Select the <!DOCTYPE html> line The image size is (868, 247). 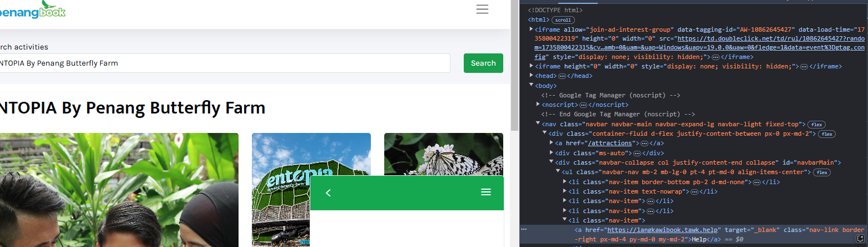click(555, 10)
